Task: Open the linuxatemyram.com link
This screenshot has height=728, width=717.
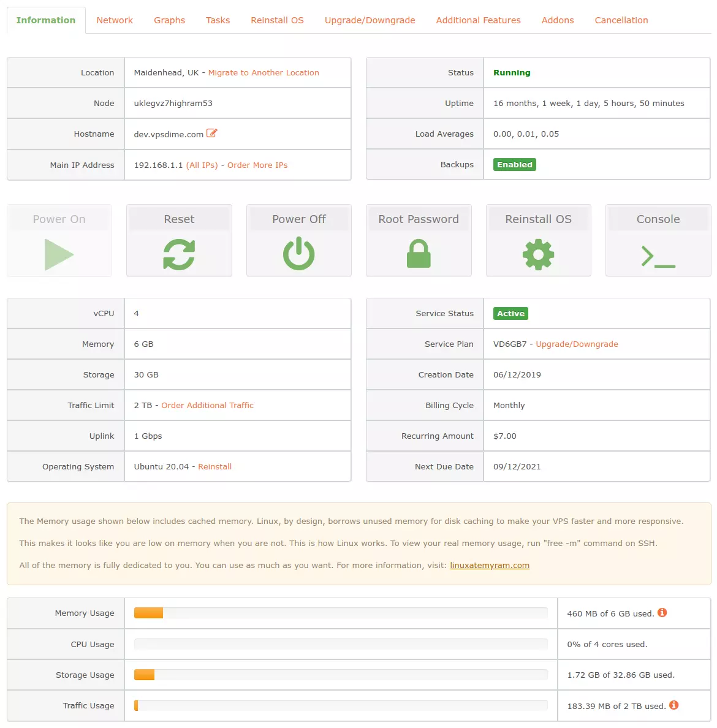Action: [490, 565]
